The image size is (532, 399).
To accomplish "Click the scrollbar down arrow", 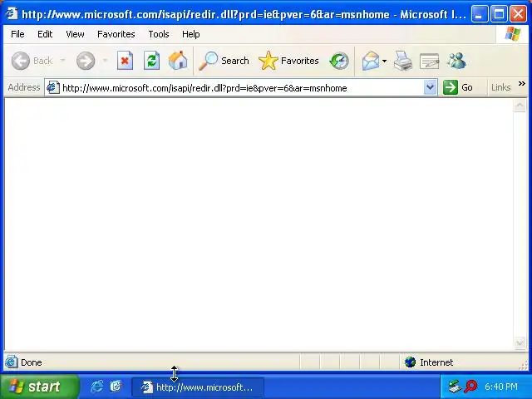I will pos(520,343).
